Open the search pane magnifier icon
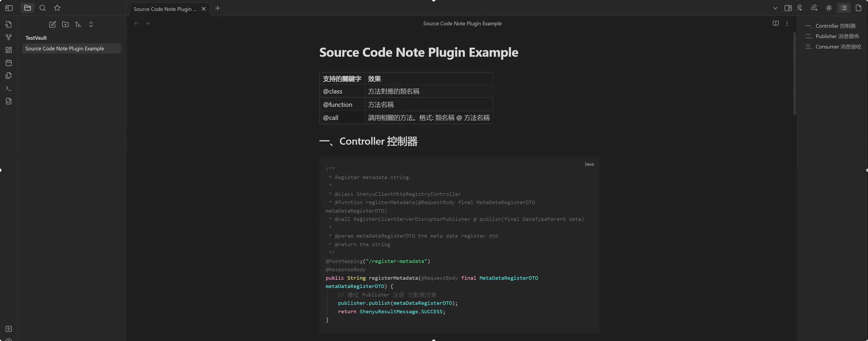The height and width of the screenshot is (341, 868). pos(42,8)
